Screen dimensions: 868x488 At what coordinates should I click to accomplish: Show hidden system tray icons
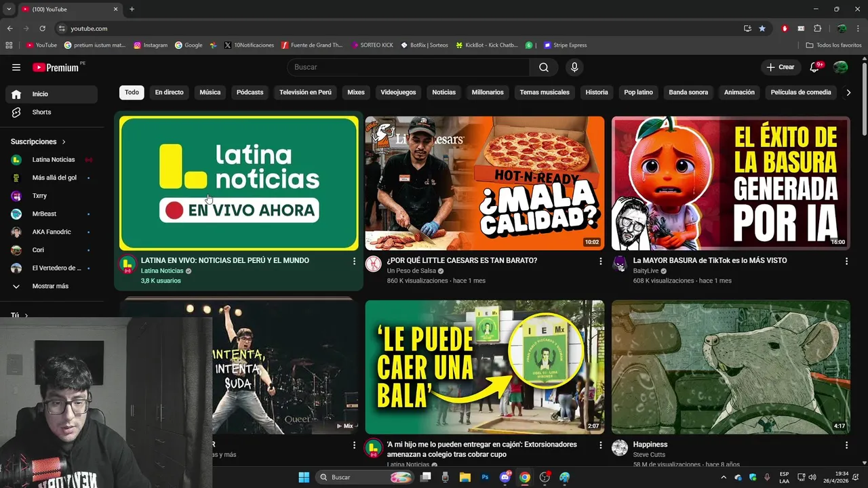[x=723, y=477]
